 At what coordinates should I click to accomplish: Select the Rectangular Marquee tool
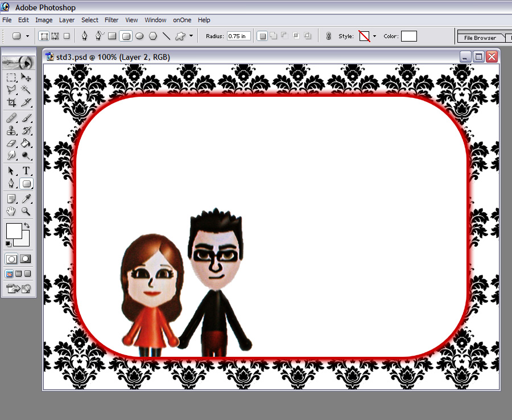[11, 78]
